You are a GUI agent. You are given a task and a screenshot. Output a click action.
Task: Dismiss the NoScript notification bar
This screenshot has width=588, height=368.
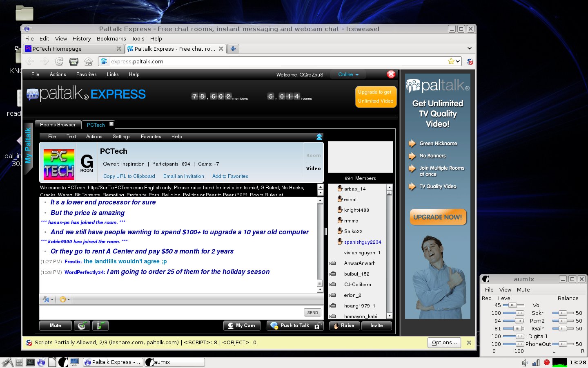469,343
